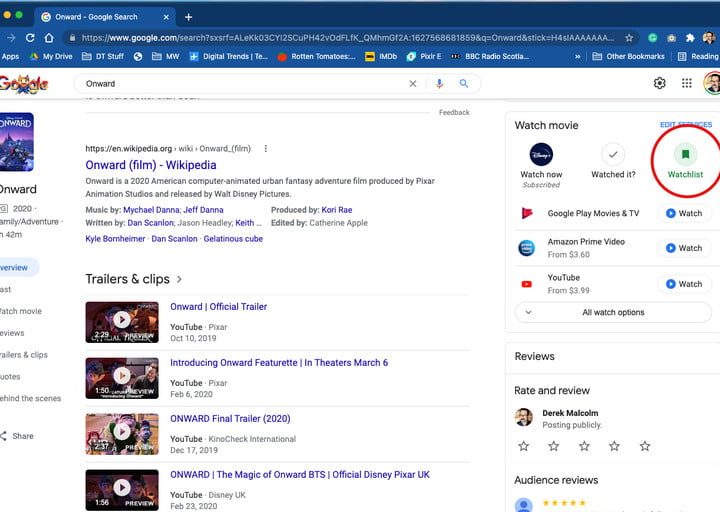
Task: Rate one star in Rate and review
Action: tap(523, 446)
